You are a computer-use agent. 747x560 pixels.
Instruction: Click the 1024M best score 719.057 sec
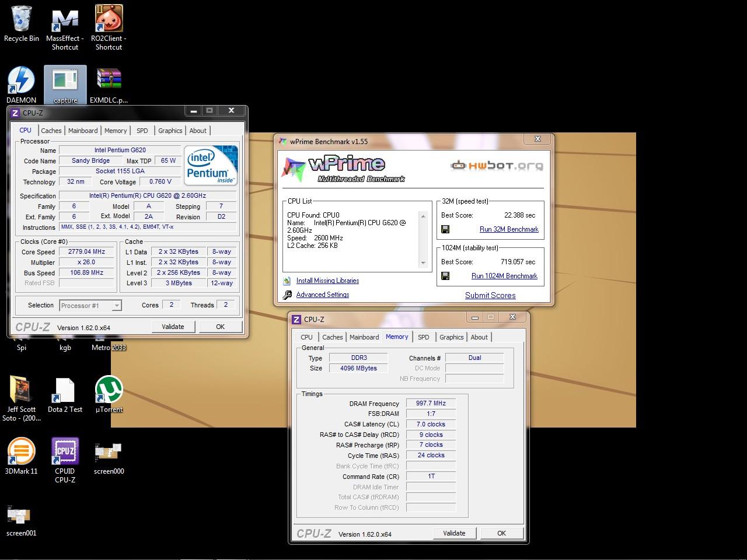click(x=518, y=262)
